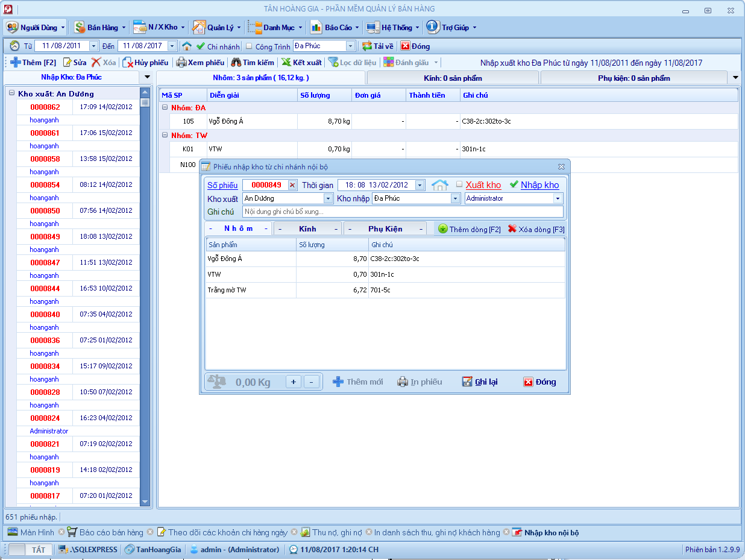
Task: Click the Ghi lại save button
Action: (480, 382)
